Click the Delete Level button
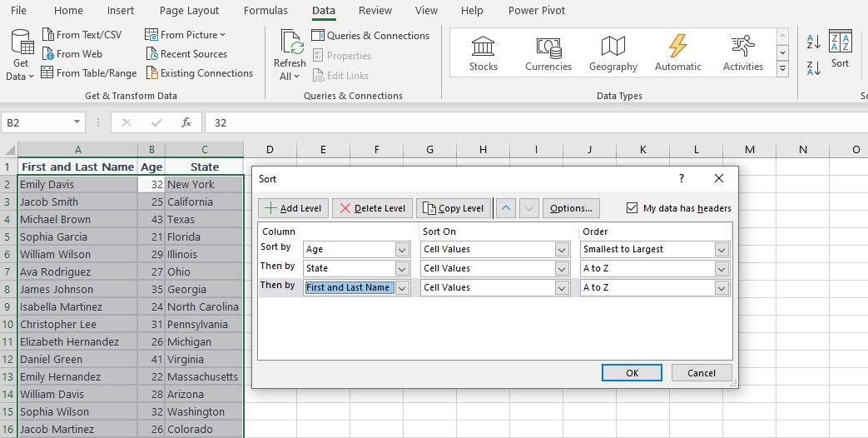This screenshot has width=868, height=438. [x=372, y=208]
